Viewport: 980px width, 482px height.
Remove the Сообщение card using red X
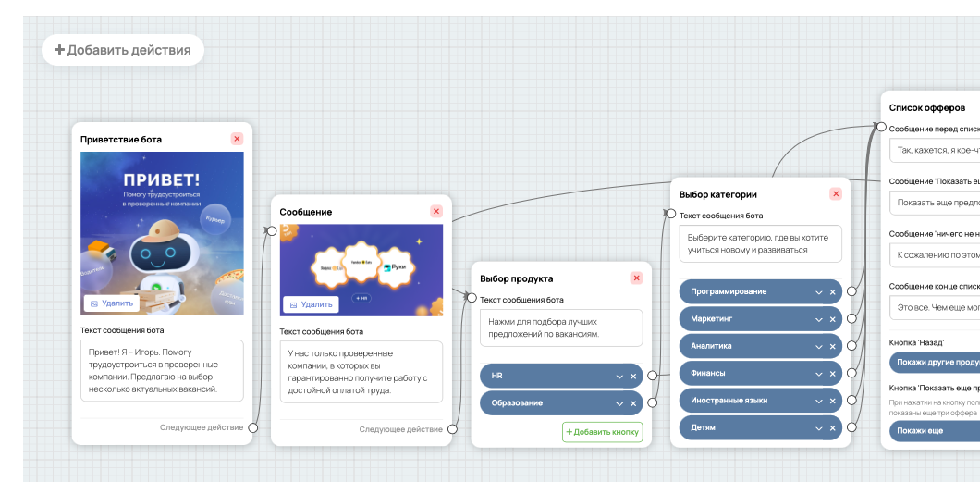point(436,211)
